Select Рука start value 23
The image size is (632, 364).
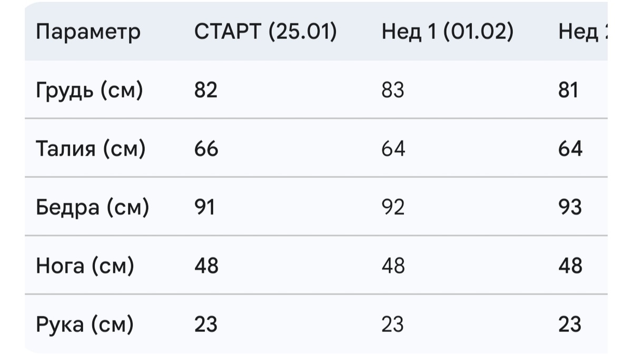pyautogui.click(x=206, y=324)
